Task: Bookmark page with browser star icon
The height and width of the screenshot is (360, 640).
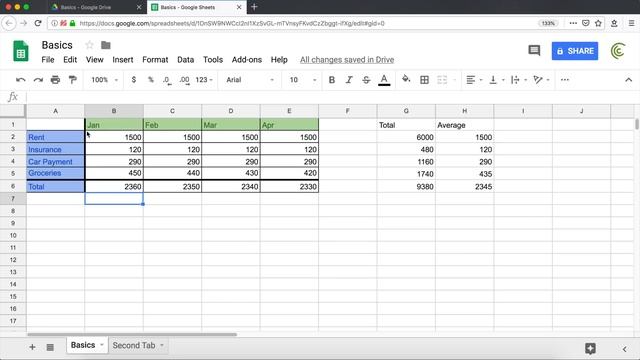Action: tap(598, 23)
